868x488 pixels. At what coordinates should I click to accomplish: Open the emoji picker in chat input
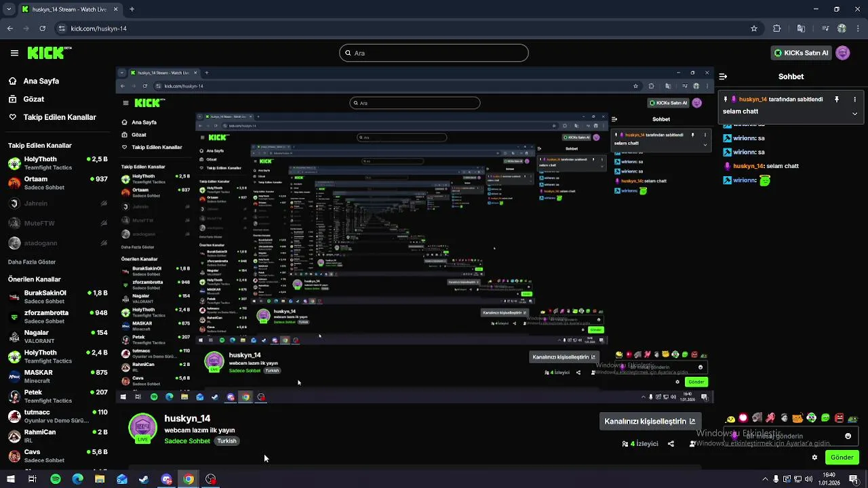pyautogui.click(x=848, y=436)
